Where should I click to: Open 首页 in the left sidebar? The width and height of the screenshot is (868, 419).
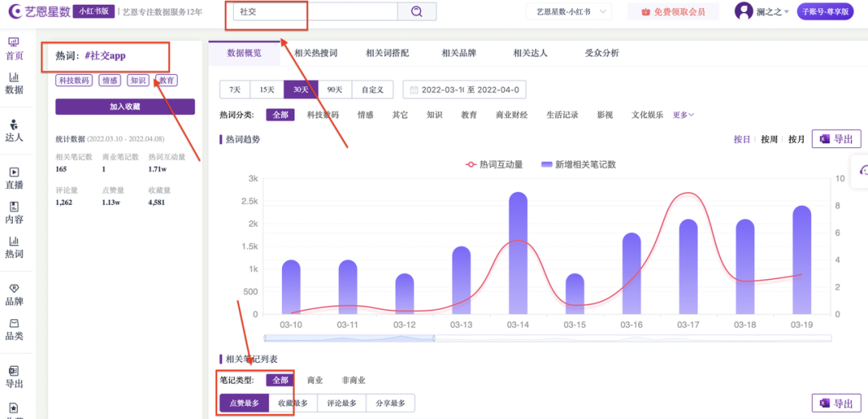click(14, 49)
